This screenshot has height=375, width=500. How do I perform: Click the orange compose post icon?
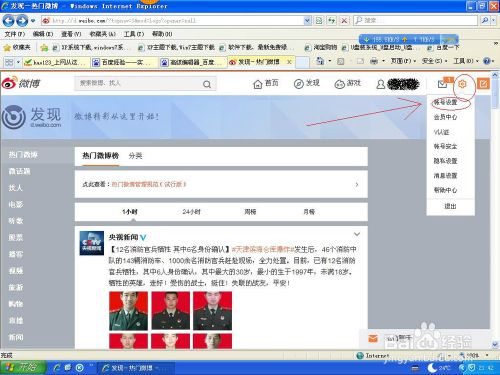483,83
